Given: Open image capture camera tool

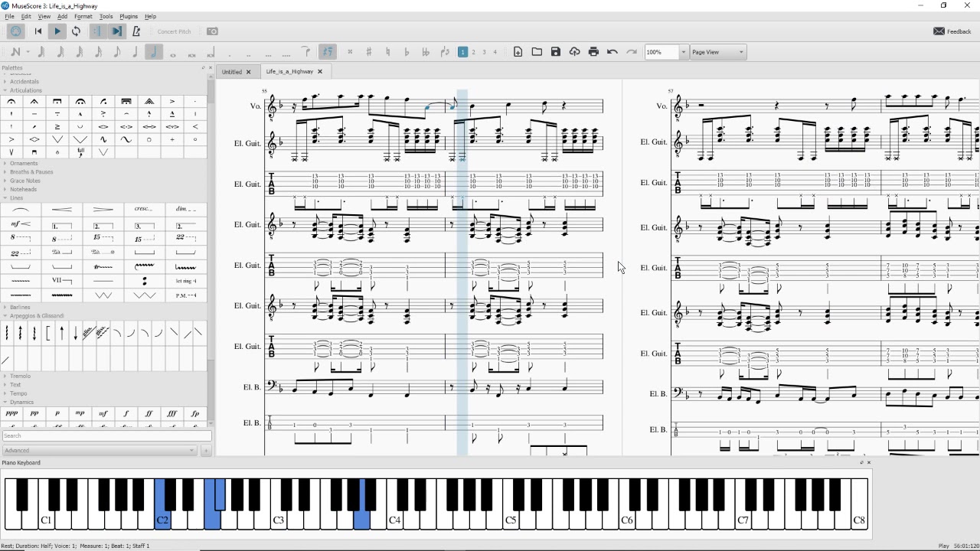Looking at the screenshot, I should pyautogui.click(x=212, y=31).
